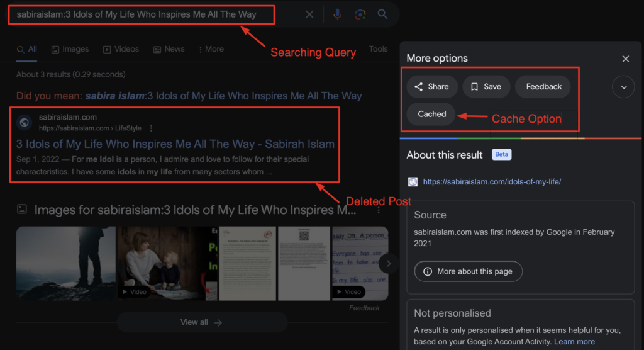644x350 pixels.
Task: Close the More options panel
Action: (x=625, y=59)
